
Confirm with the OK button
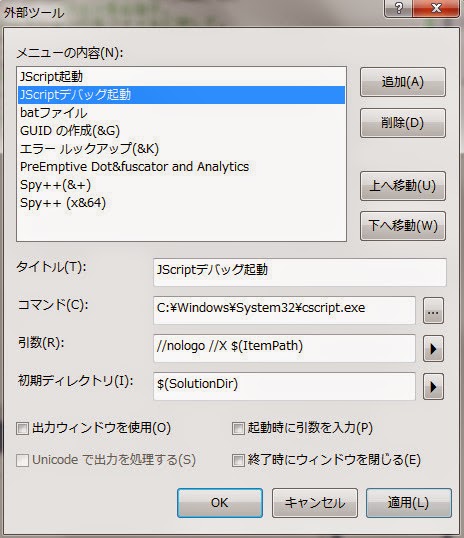coord(220,503)
